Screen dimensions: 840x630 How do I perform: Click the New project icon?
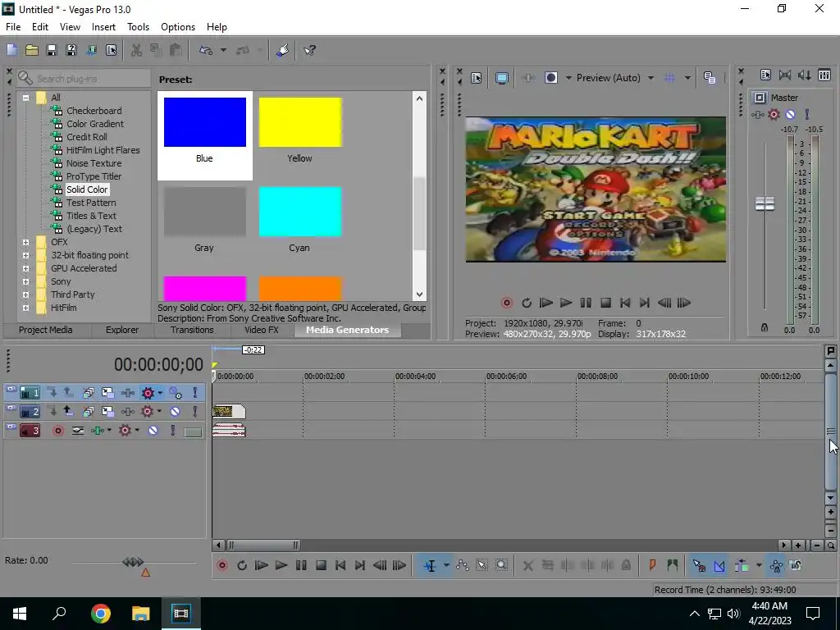click(11, 50)
